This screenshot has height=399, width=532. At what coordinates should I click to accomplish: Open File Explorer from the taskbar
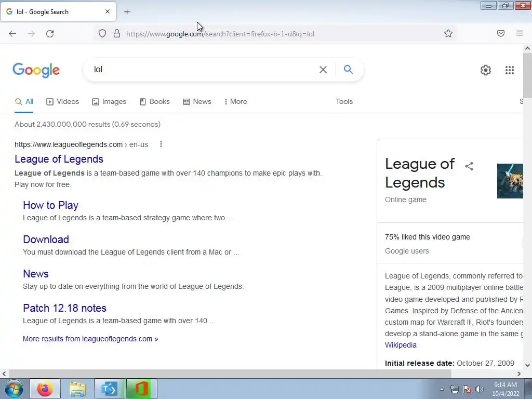point(77,389)
